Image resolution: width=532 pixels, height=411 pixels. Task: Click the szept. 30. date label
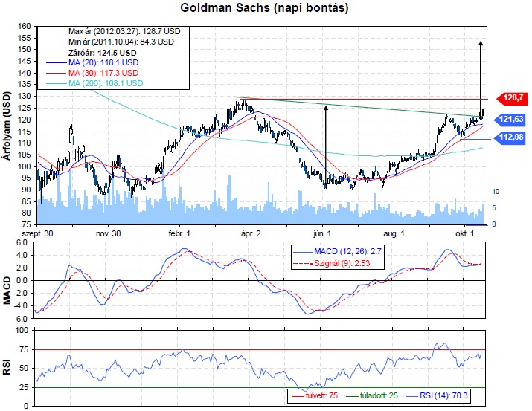tap(39, 234)
